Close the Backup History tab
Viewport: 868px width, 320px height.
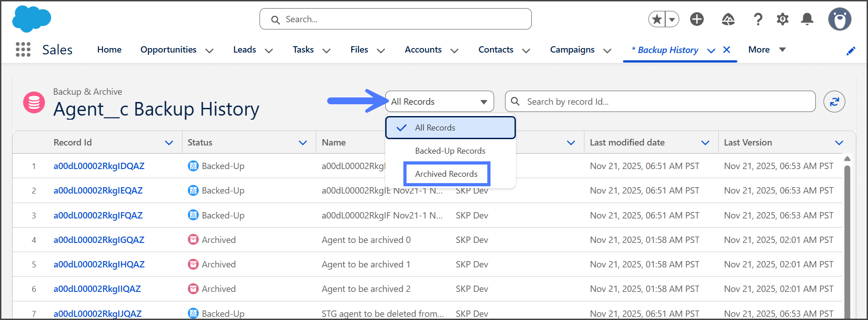pyautogui.click(x=726, y=50)
